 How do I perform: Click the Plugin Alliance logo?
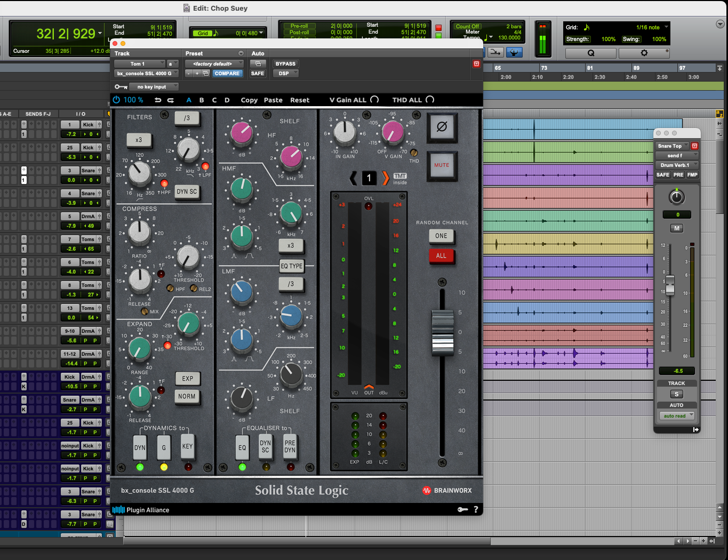[141, 510]
